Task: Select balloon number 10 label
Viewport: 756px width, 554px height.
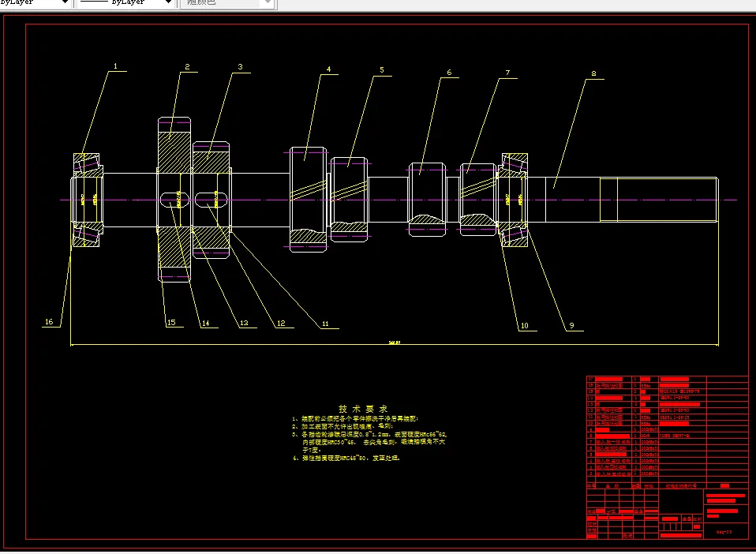Action: 525,325
